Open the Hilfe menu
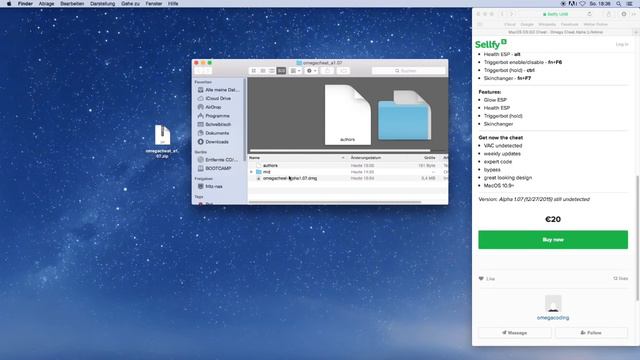 click(x=173, y=4)
